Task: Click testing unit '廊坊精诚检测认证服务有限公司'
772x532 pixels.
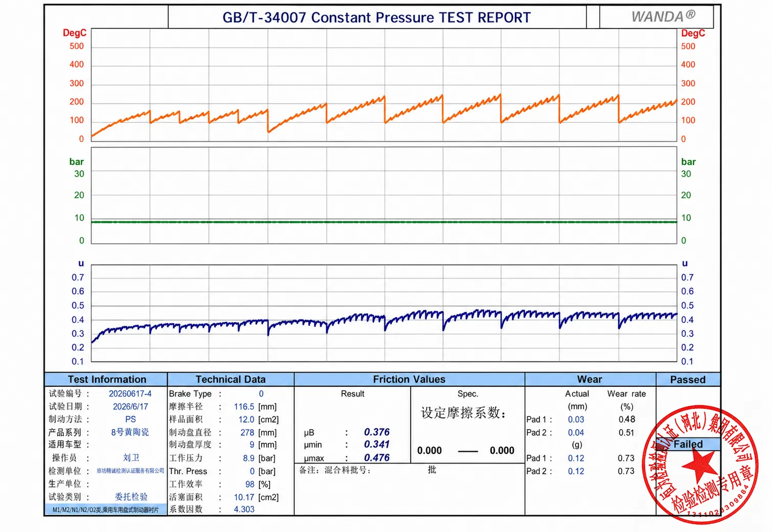Action: click(x=130, y=471)
